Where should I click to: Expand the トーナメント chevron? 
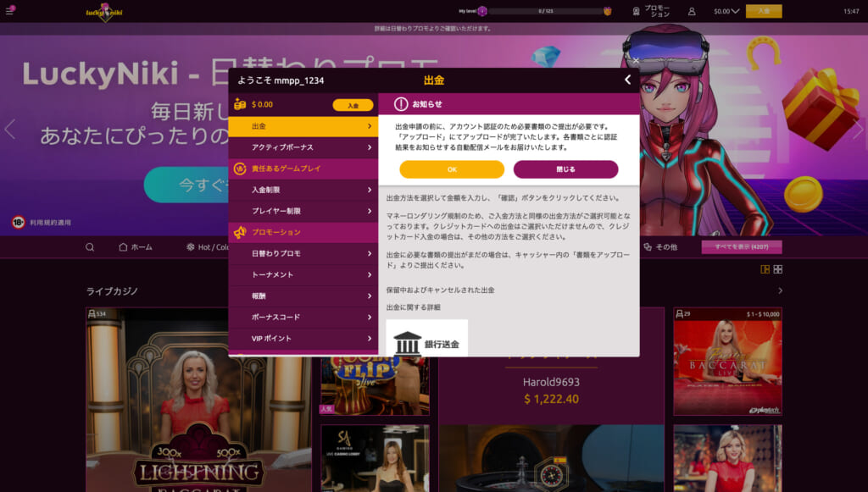click(x=370, y=274)
